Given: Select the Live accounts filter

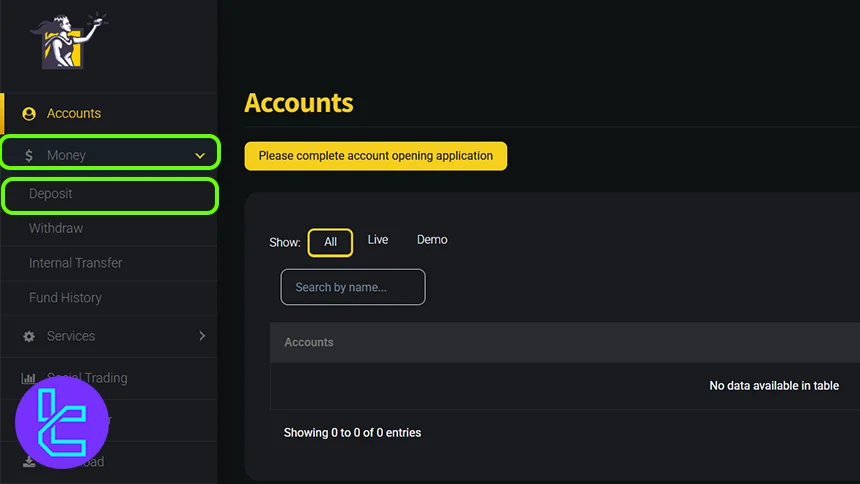Looking at the screenshot, I should (x=378, y=240).
